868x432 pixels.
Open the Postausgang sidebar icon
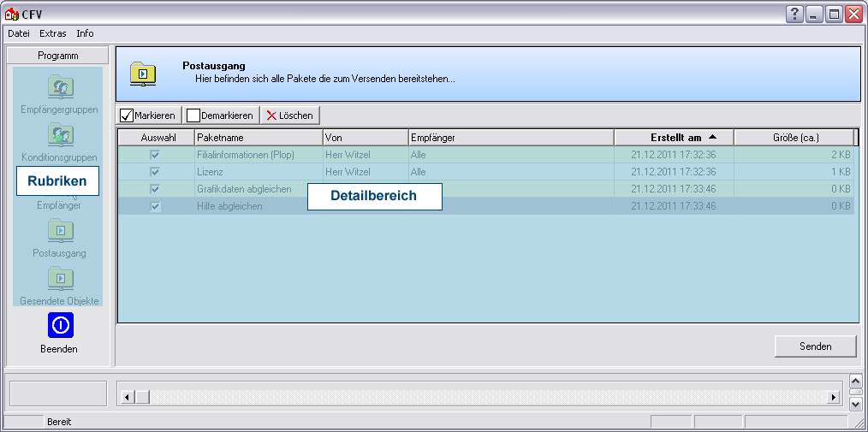point(59,231)
